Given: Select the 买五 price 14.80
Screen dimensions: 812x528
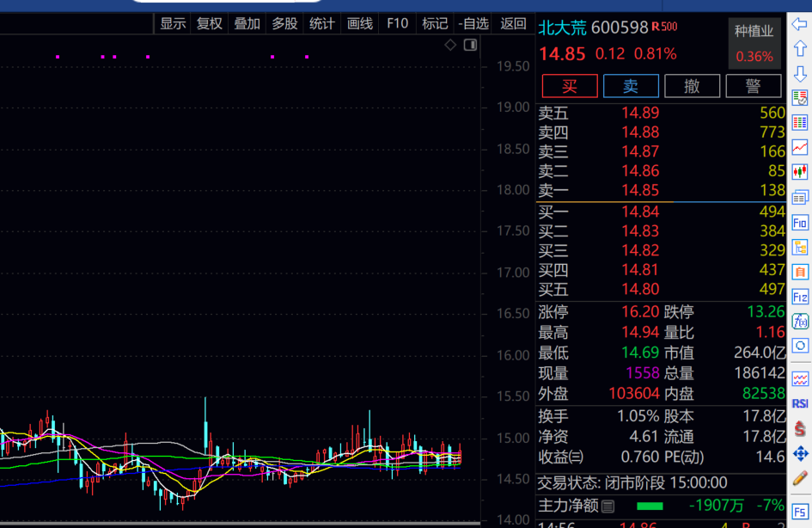Looking at the screenshot, I should coord(640,289).
